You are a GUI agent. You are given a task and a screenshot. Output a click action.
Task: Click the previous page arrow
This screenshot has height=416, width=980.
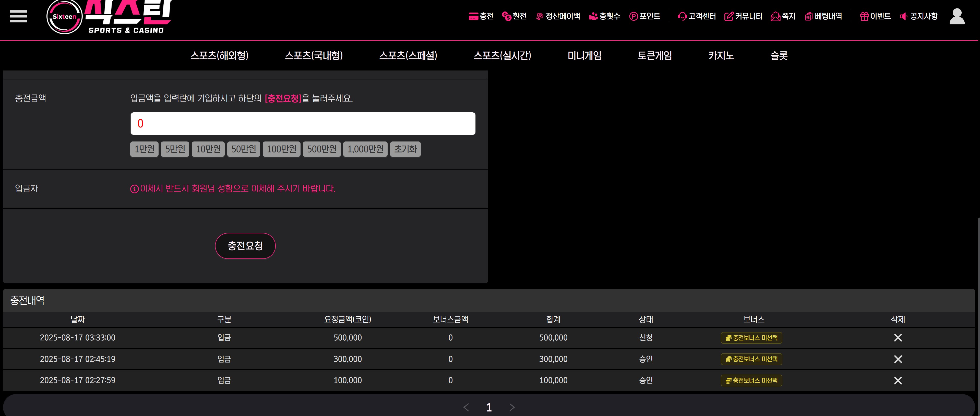tap(466, 407)
